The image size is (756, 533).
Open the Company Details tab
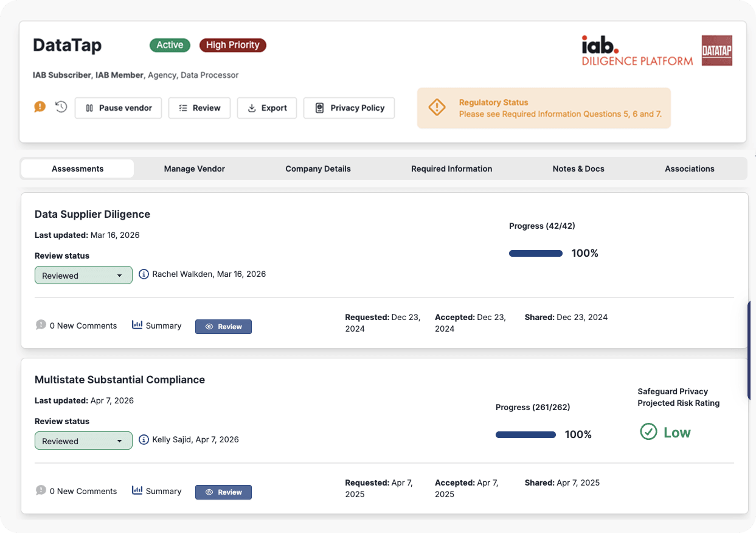pyautogui.click(x=318, y=169)
